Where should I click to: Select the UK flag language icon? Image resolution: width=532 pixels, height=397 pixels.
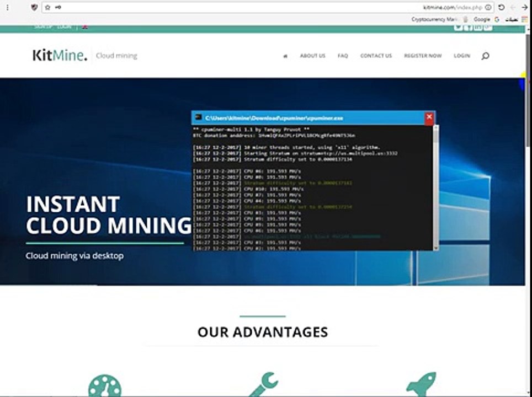coord(85,27)
